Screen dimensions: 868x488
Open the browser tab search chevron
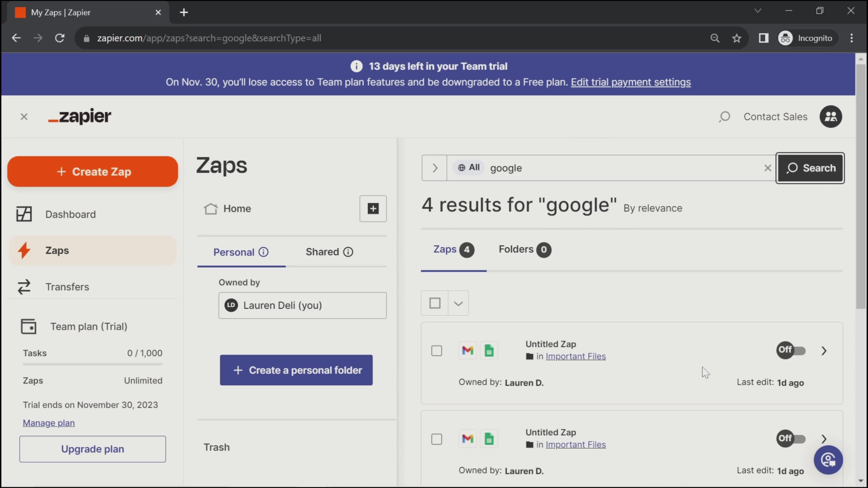point(758,11)
